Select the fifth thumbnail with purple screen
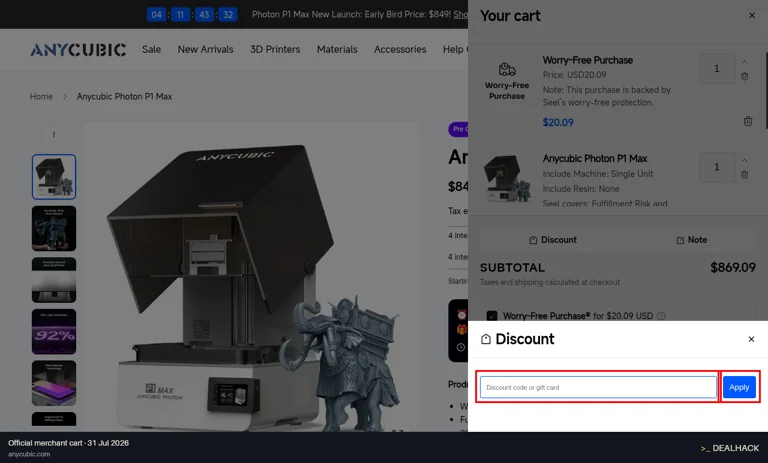 tap(54, 383)
